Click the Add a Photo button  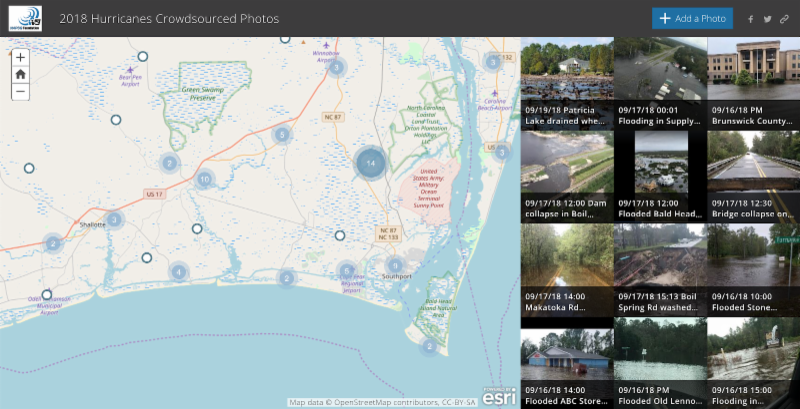click(x=692, y=18)
